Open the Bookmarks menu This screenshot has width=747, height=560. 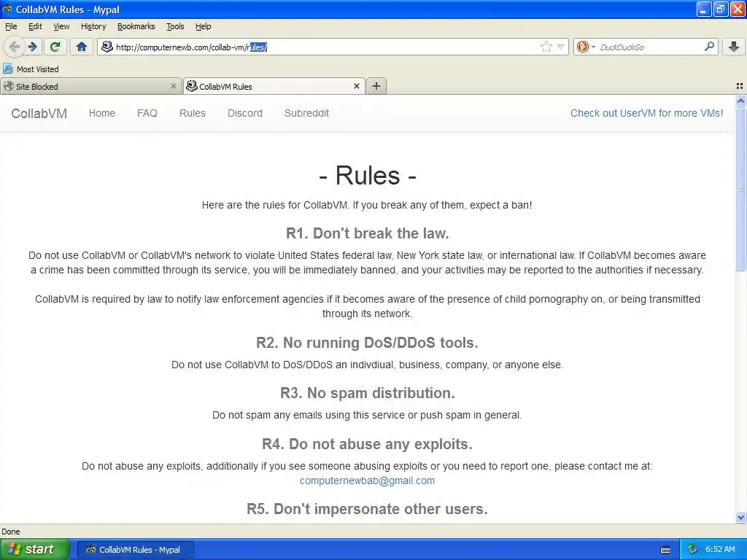[136, 26]
